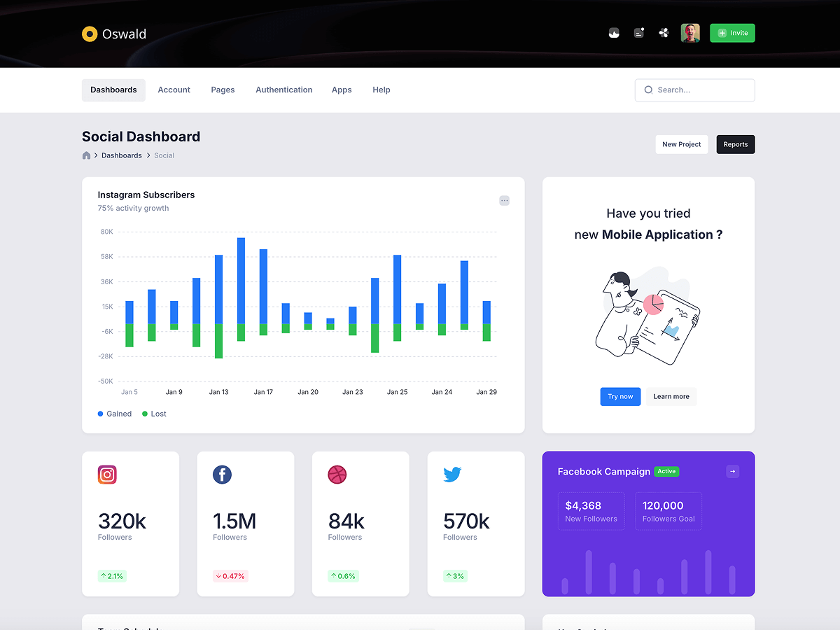Open the chat messages icon with notification dot
The width and height of the screenshot is (840, 630).
coord(638,33)
